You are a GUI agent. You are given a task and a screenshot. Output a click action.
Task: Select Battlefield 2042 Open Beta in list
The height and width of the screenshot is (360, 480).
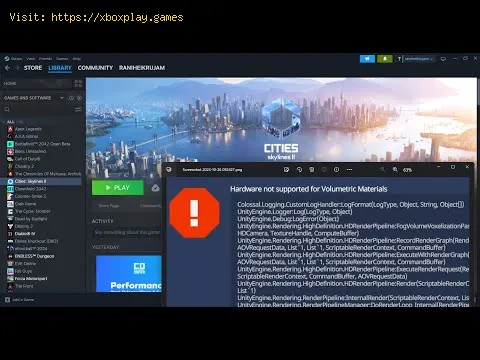coord(44,144)
